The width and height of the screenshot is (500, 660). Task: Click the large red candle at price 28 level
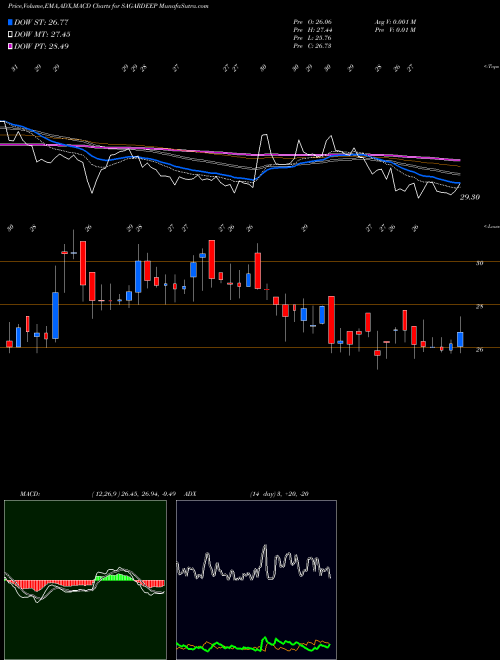pyautogui.click(x=332, y=320)
